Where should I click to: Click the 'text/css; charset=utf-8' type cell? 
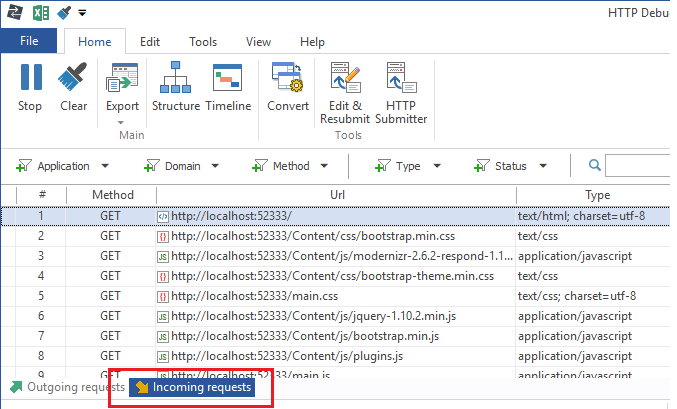point(577,296)
